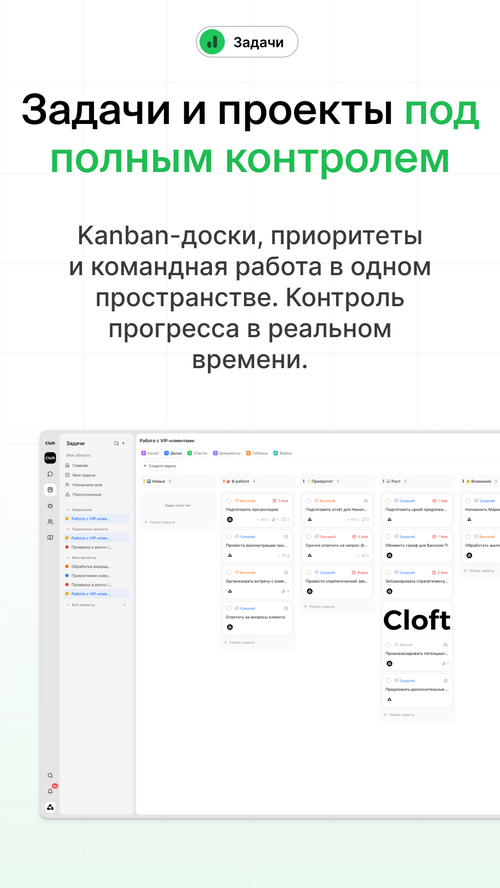The width and height of the screenshot is (500, 888).
Task: Switch to the Канал tab
Action: (150, 454)
